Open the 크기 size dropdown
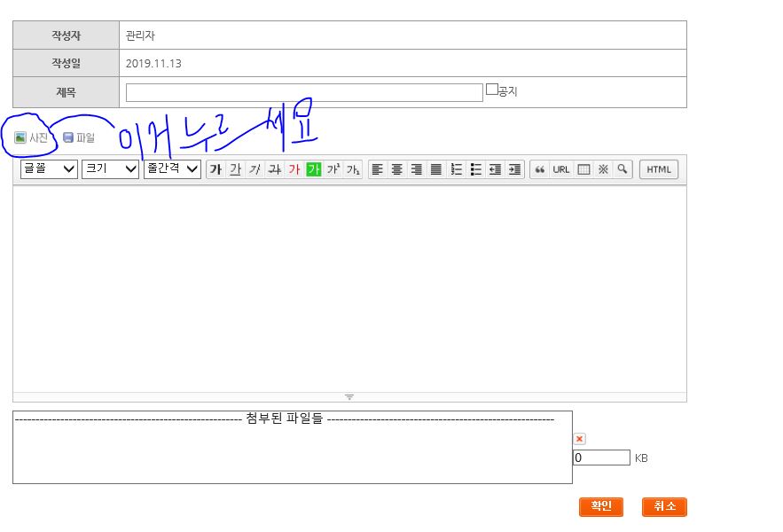Viewport: 783px width, 532px height. [x=110, y=168]
